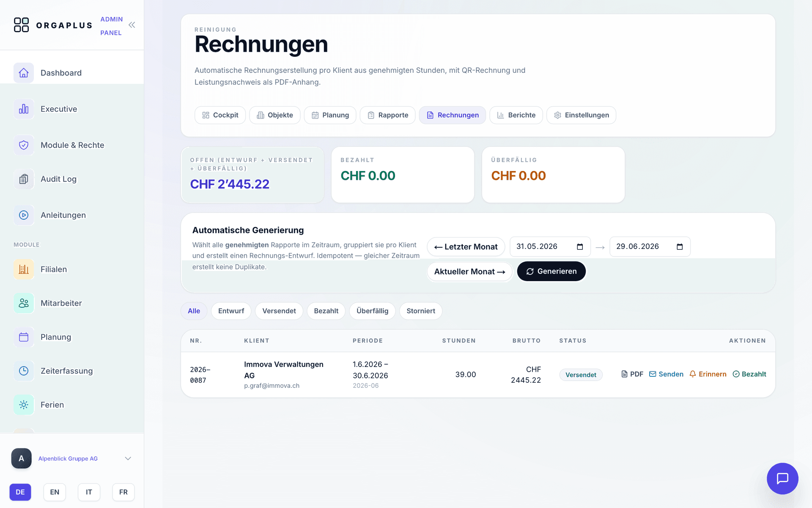812x508 pixels.
Task: Switch language to IT
Action: click(89, 492)
